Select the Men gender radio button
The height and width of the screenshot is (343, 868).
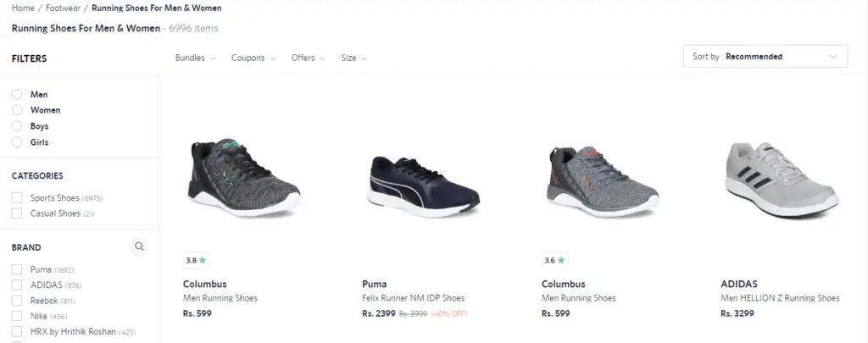(17, 94)
